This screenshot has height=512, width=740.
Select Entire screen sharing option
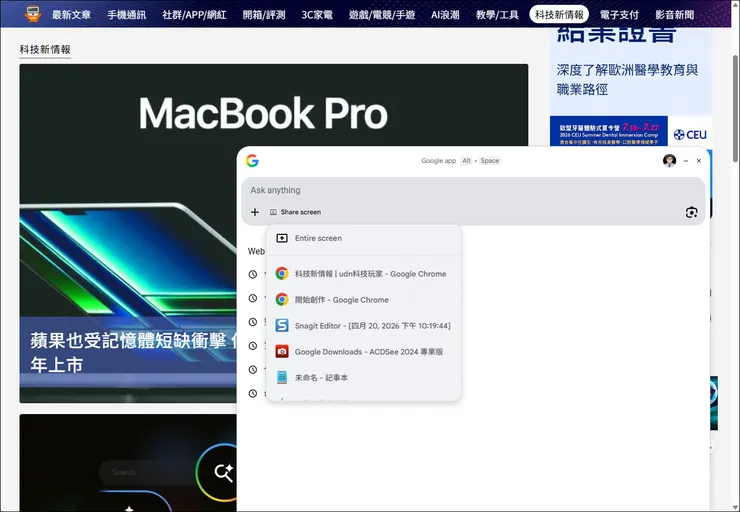tap(363, 238)
